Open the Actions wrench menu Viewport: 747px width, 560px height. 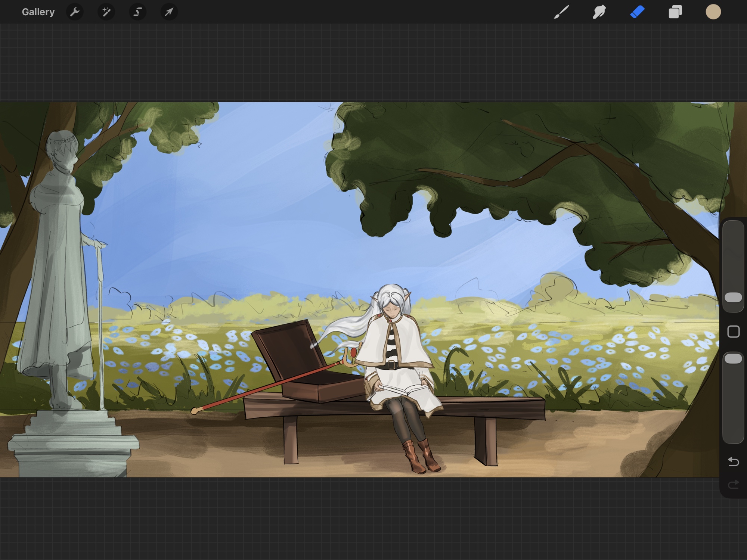75,12
